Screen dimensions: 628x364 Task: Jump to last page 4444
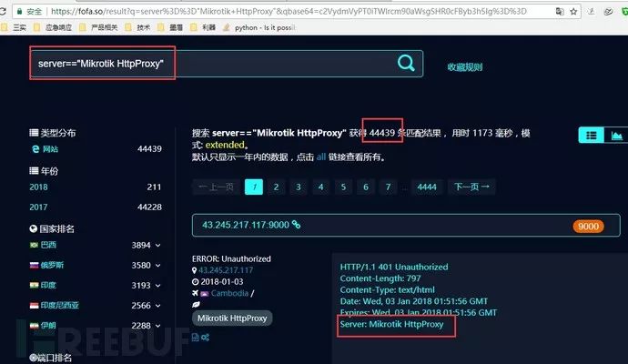427,187
